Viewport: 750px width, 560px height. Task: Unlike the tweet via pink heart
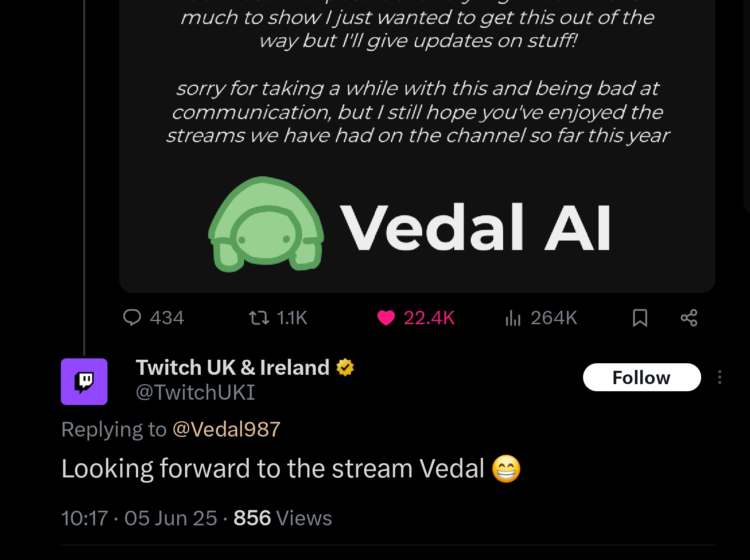[x=385, y=318]
